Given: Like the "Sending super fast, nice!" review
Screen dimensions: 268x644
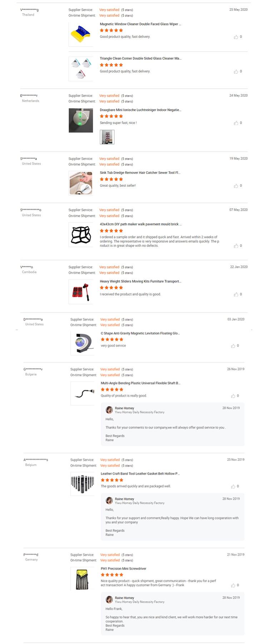Looking at the screenshot, I should coord(236,123).
